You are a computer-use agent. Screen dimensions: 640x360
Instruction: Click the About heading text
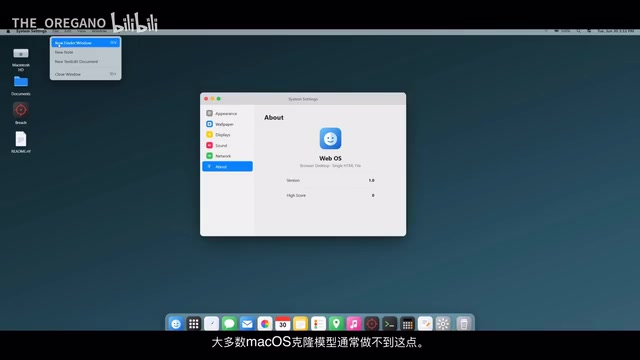click(274, 118)
